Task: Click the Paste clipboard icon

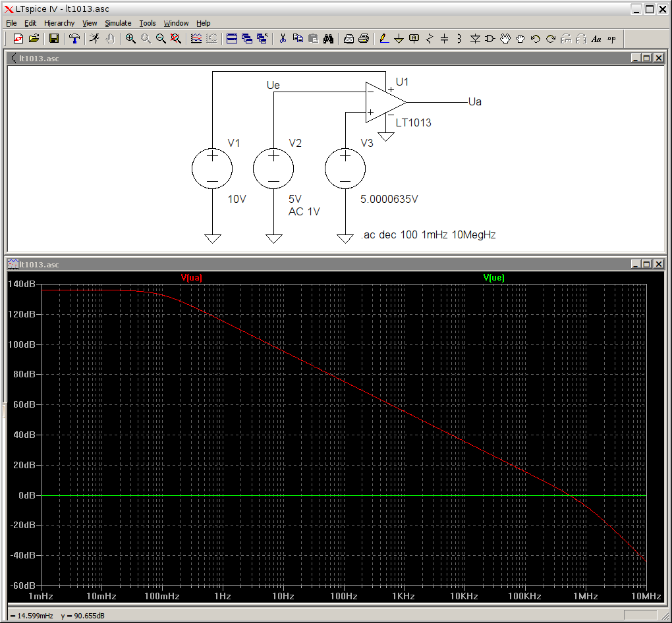Action: coord(314,39)
